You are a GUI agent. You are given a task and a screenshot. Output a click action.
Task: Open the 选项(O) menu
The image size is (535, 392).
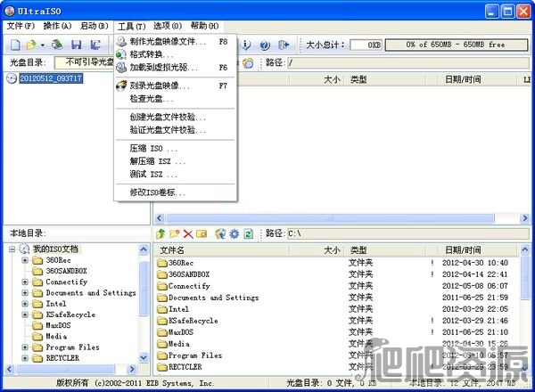pyautogui.click(x=168, y=26)
